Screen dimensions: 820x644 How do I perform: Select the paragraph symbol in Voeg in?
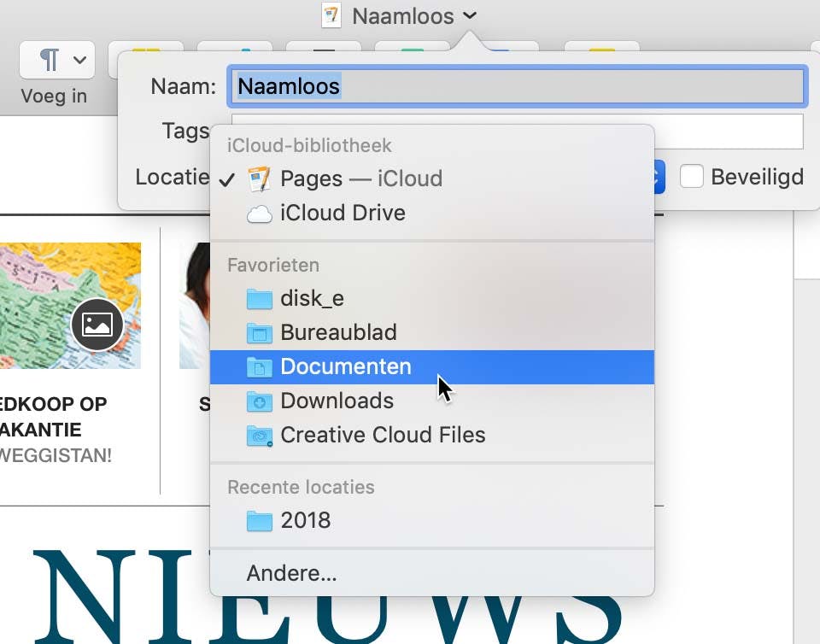click(50, 59)
